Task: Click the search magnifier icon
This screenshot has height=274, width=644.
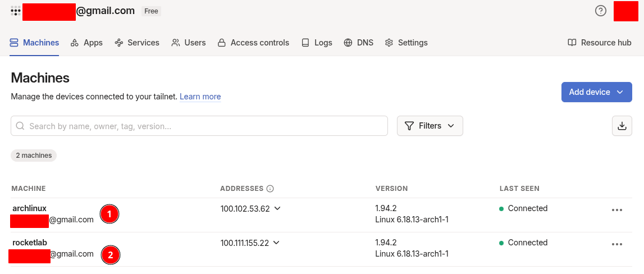Action: [x=20, y=126]
